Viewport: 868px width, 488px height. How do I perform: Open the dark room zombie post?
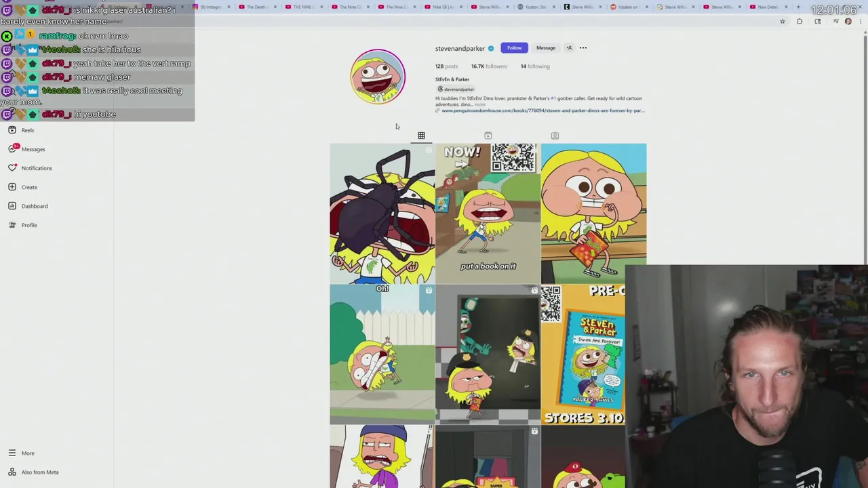click(488, 354)
